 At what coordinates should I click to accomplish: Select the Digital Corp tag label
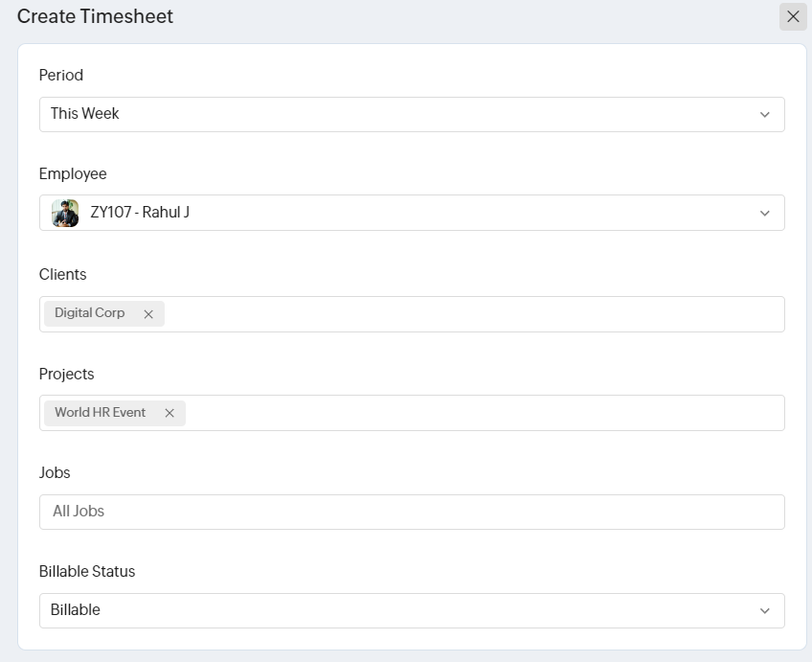pos(89,313)
